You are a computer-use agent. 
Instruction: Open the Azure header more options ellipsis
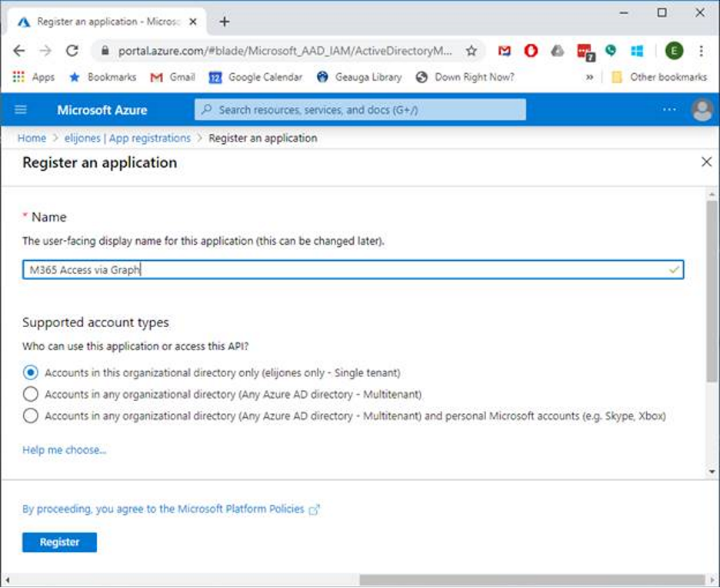[x=669, y=110]
